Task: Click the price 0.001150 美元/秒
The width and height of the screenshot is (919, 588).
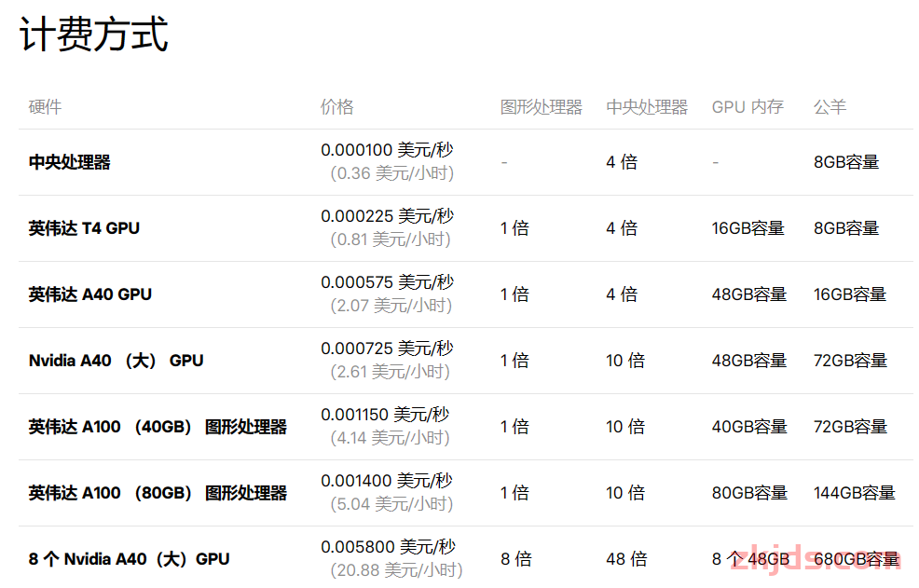Action: click(385, 415)
